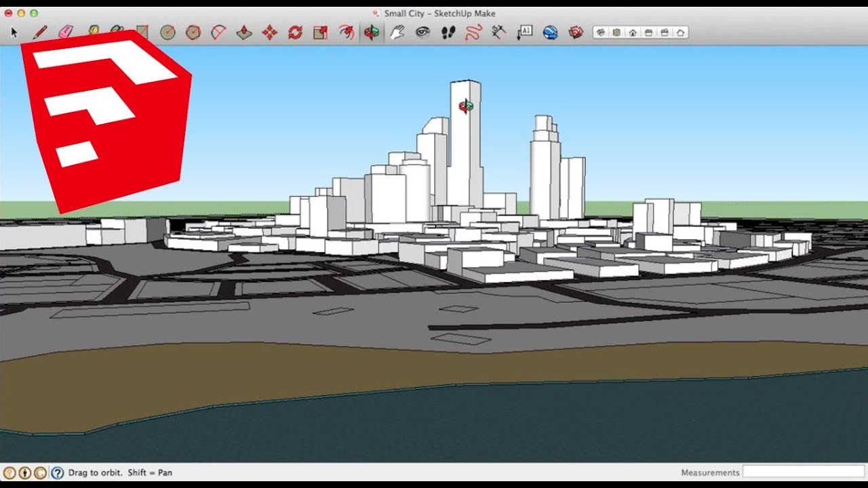
Task: Click the 'Measurements' label
Action: click(710, 472)
